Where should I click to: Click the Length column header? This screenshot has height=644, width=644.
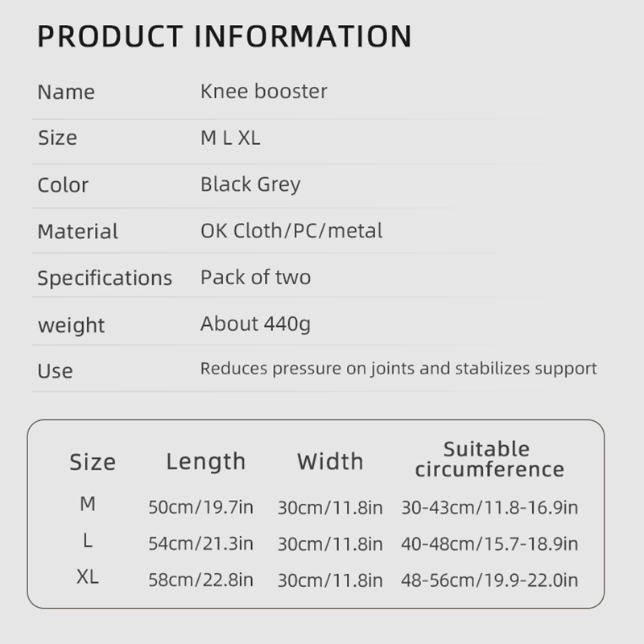205,461
